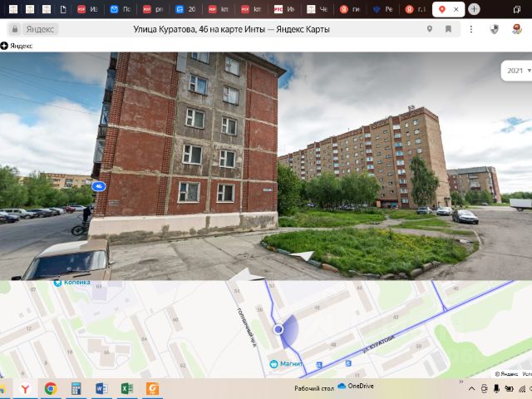Bookmark this page with the bookmark icon
This screenshot has width=532, height=399.
[x=448, y=29]
